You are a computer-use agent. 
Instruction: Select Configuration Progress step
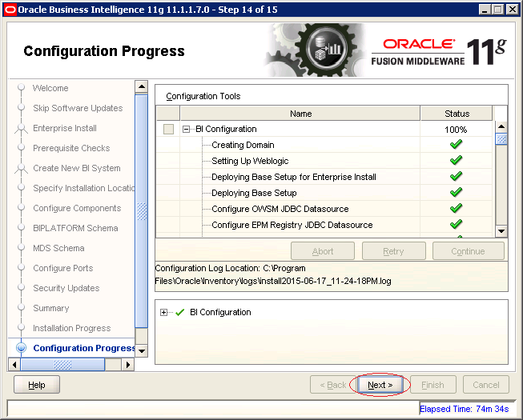[84, 348]
